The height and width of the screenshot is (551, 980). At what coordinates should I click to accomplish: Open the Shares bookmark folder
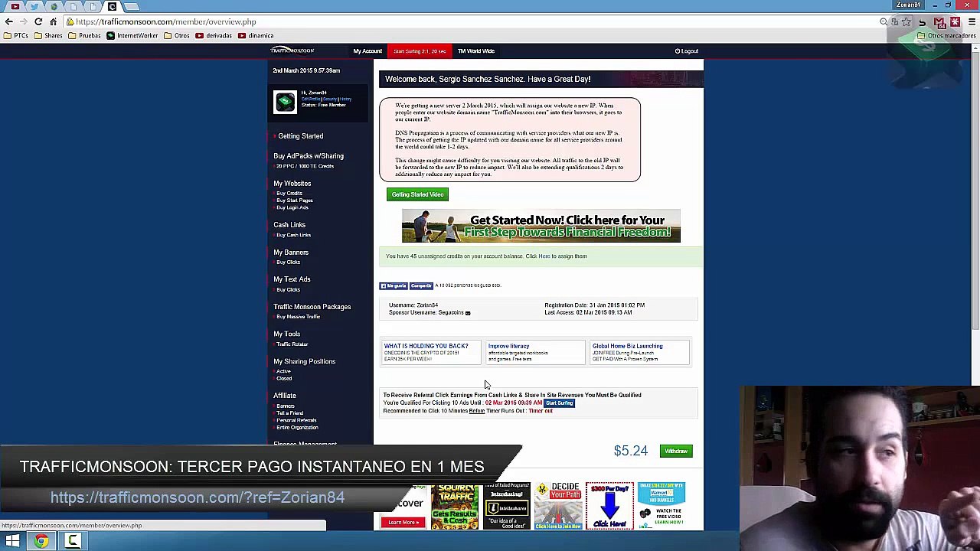coord(48,35)
